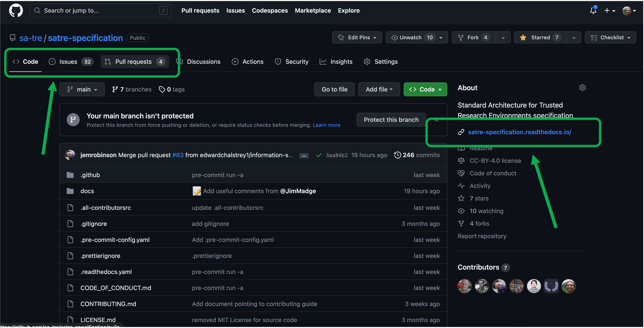
Task: Open the Checklist dropdown
Action: 610,38
